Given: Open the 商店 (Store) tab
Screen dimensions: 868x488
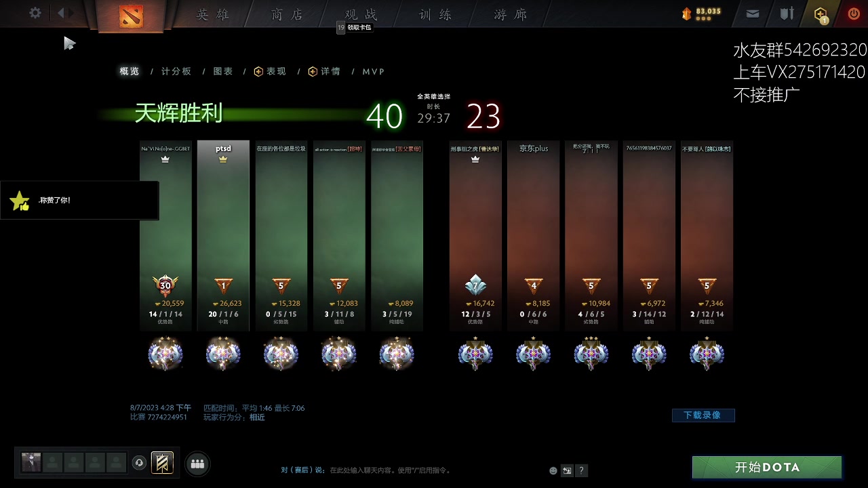Looking at the screenshot, I should tap(287, 14).
